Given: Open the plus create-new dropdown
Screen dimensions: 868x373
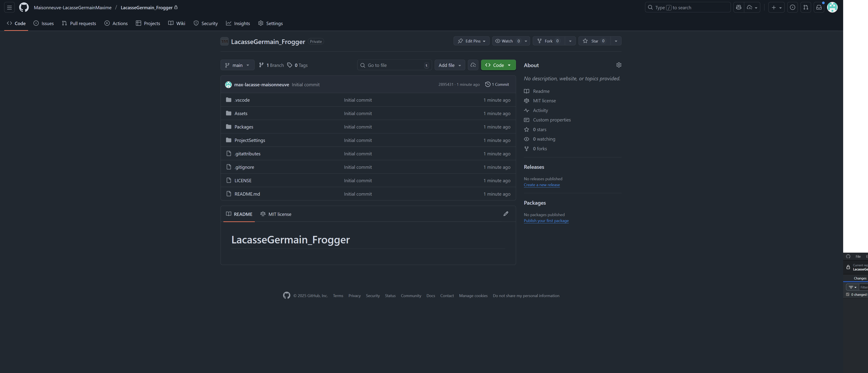Looking at the screenshot, I should (x=776, y=7).
